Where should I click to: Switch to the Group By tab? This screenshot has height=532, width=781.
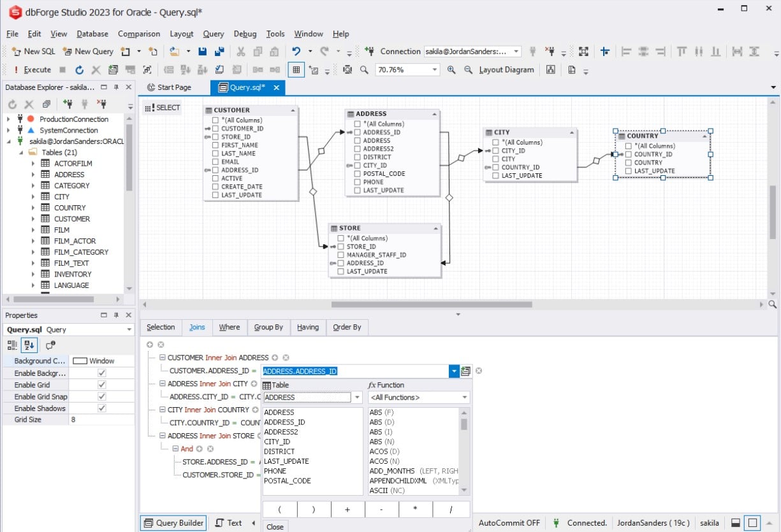268,327
